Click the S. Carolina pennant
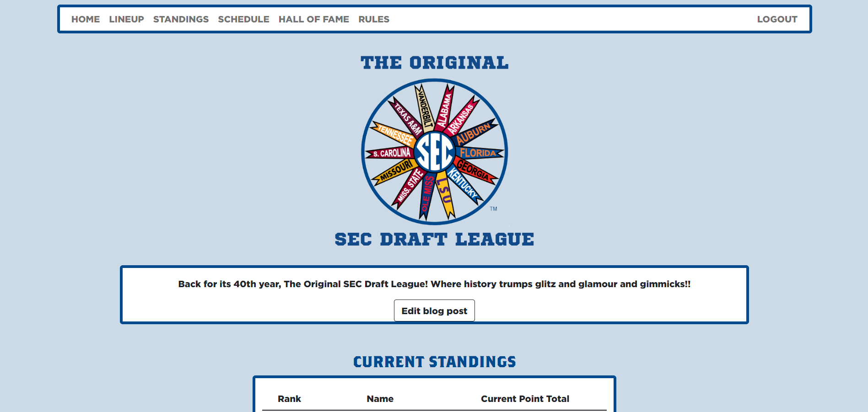This screenshot has width=868, height=412. click(x=390, y=153)
